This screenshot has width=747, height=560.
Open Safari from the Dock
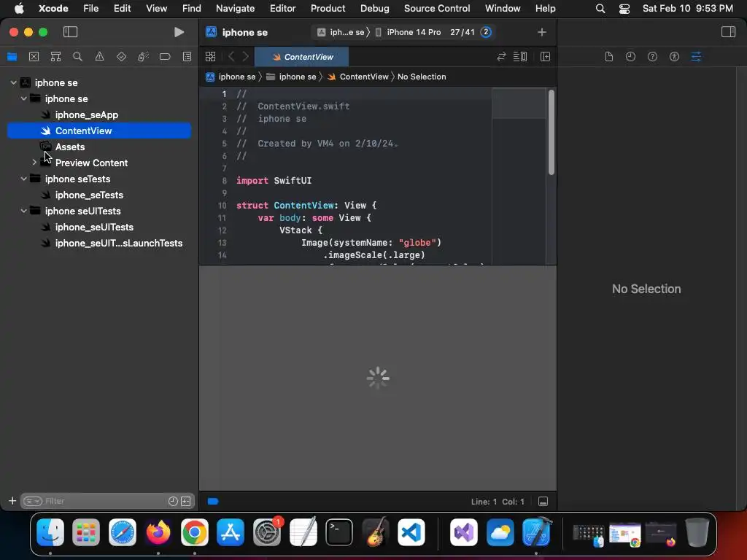click(123, 532)
